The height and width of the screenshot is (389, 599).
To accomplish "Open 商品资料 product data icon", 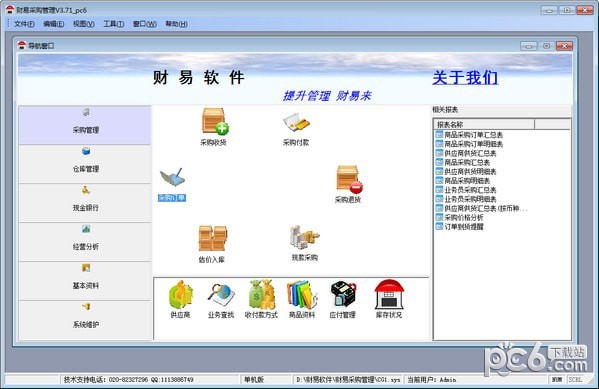I will (x=302, y=300).
